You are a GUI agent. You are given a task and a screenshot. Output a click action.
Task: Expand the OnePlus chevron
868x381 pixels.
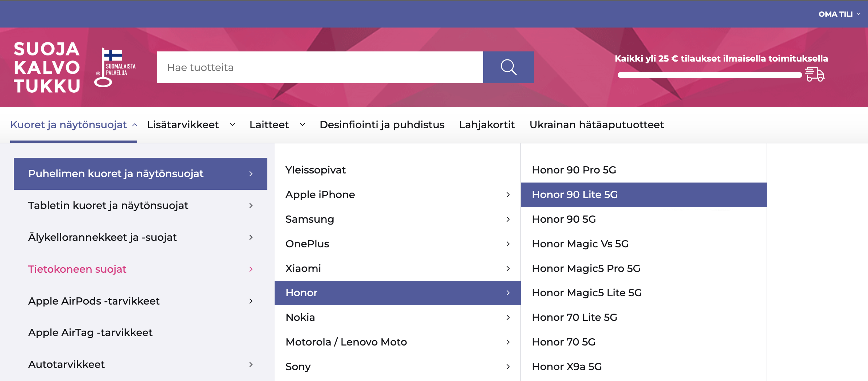point(508,244)
